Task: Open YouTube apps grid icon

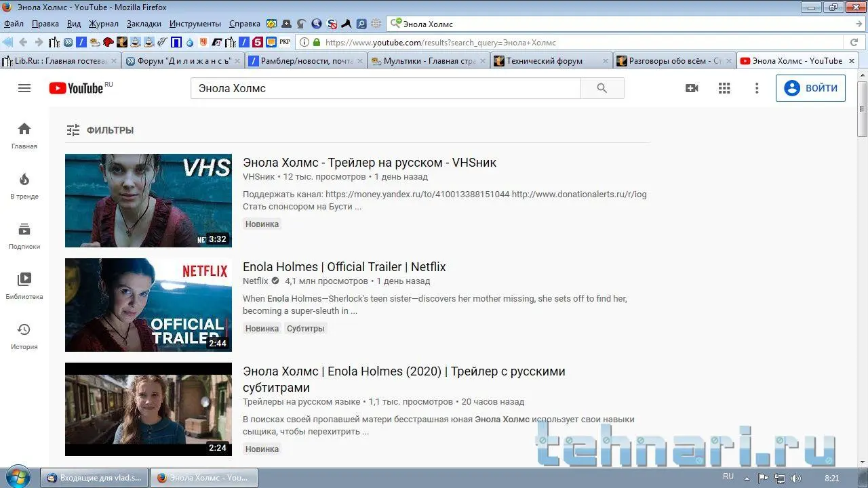Action: 724,88
